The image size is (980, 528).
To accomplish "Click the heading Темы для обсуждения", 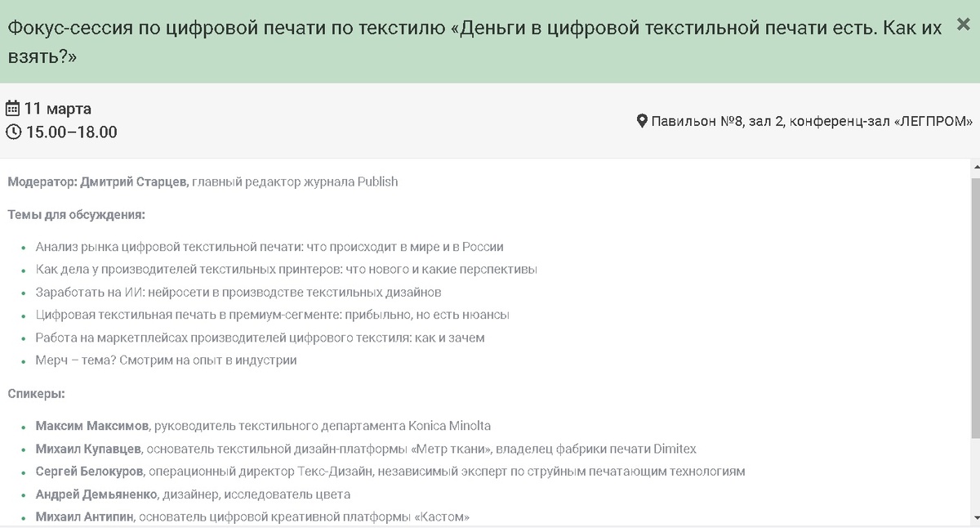I will pyautogui.click(x=77, y=215).
